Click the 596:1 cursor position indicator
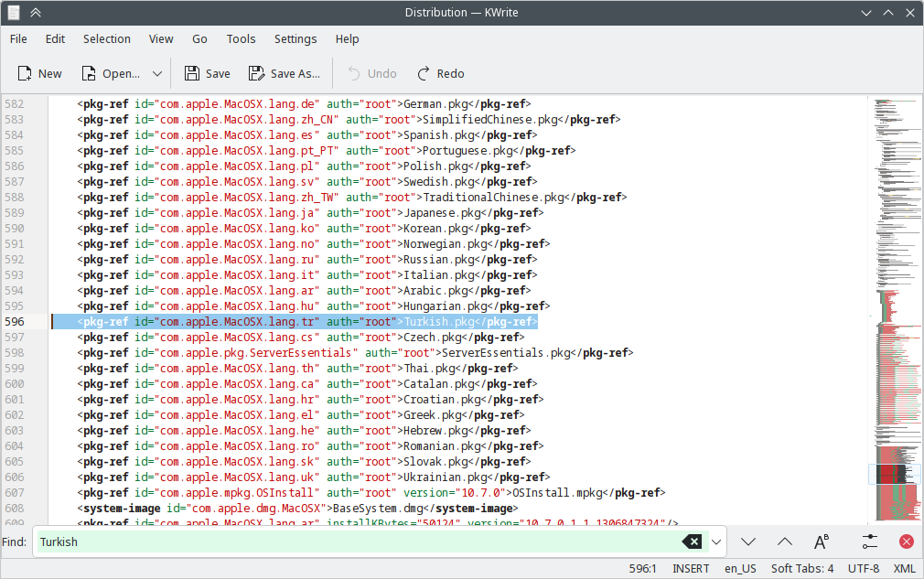Screen dimensions: 924x579 click(642, 569)
